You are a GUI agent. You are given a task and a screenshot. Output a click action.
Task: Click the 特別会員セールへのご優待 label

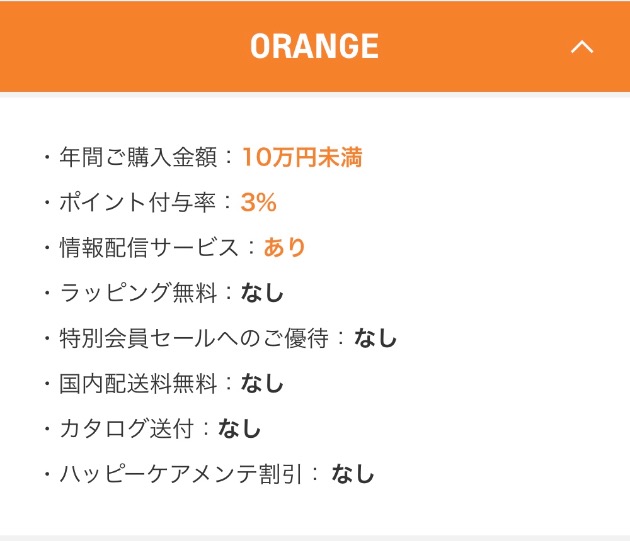(x=194, y=338)
